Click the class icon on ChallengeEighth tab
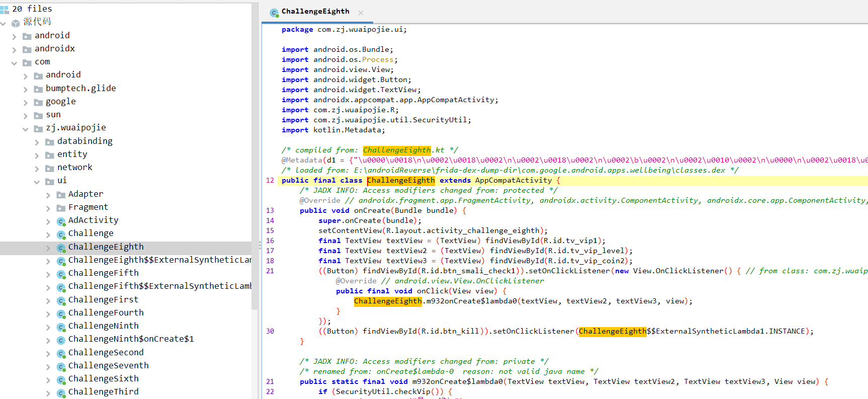This screenshot has height=399, width=868. (274, 13)
